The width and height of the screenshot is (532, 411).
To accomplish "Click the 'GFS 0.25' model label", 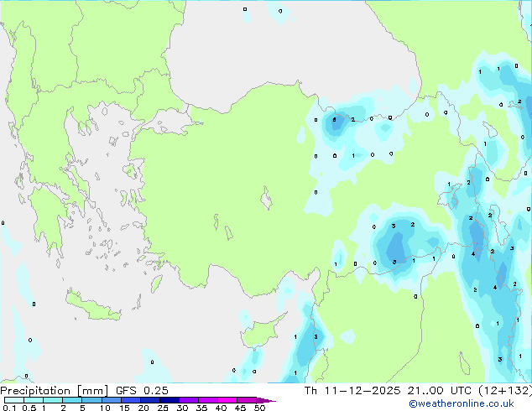I will (x=142, y=391).
